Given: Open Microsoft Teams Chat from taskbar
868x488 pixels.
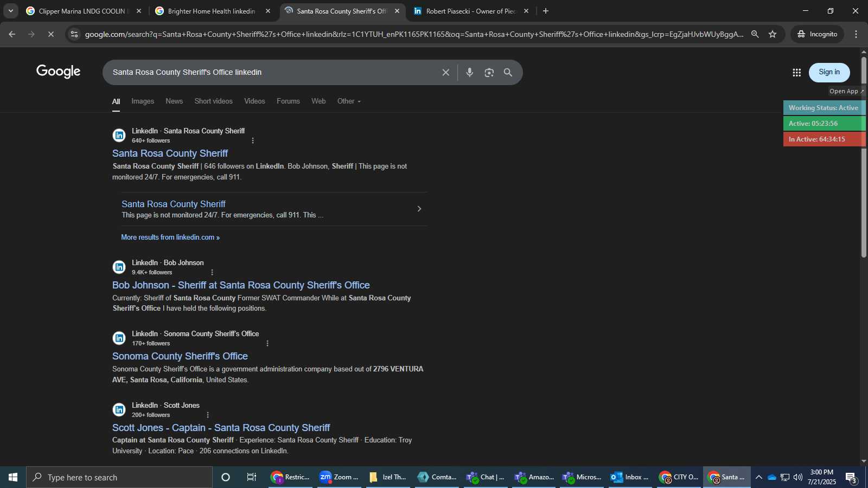Looking at the screenshot, I should [486, 477].
